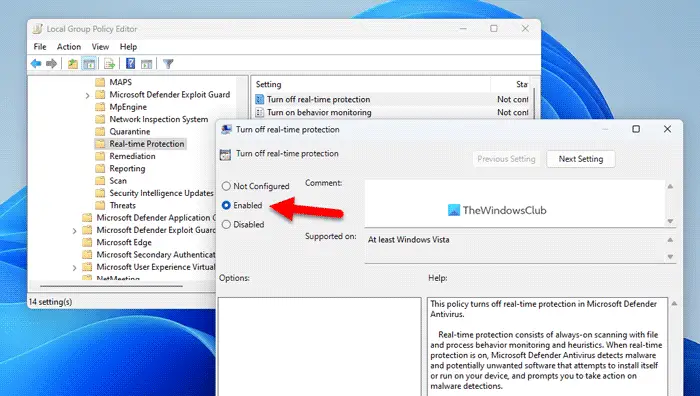The image size is (700, 396).
Task: Expand the Microsoft Defender Exploit Guard node above Microsoft Edge
Action: pos(75,230)
